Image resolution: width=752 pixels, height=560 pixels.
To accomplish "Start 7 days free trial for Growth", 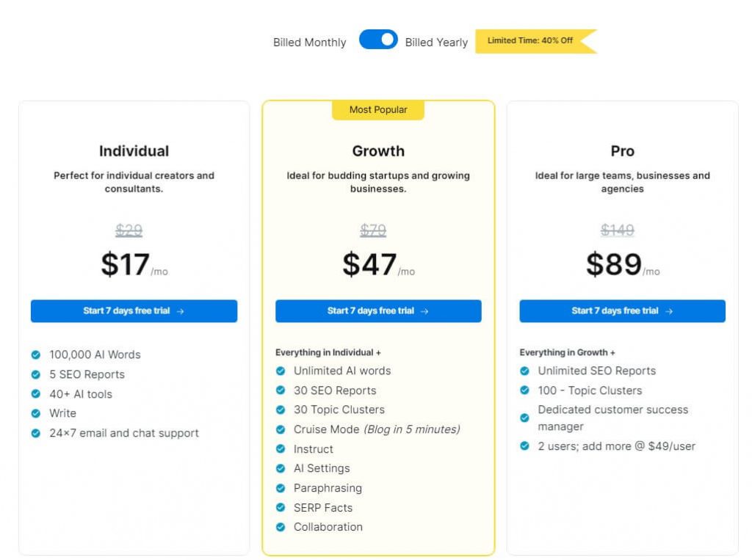I will (x=378, y=310).
